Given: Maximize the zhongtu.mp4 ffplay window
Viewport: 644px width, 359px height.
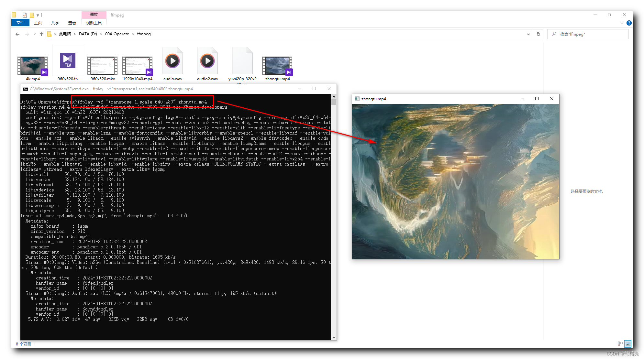Looking at the screenshot, I should 537,99.
